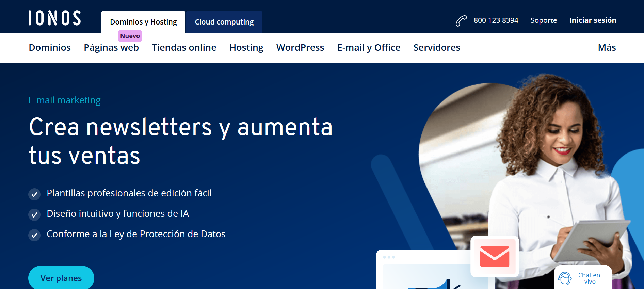
Task: Switch to the Cloud computing tab
Action: [x=224, y=22]
